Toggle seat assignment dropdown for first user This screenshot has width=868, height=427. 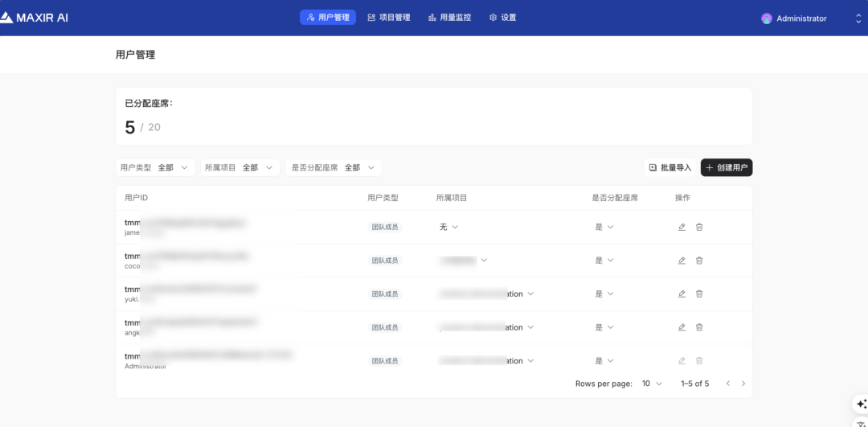[x=604, y=227]
